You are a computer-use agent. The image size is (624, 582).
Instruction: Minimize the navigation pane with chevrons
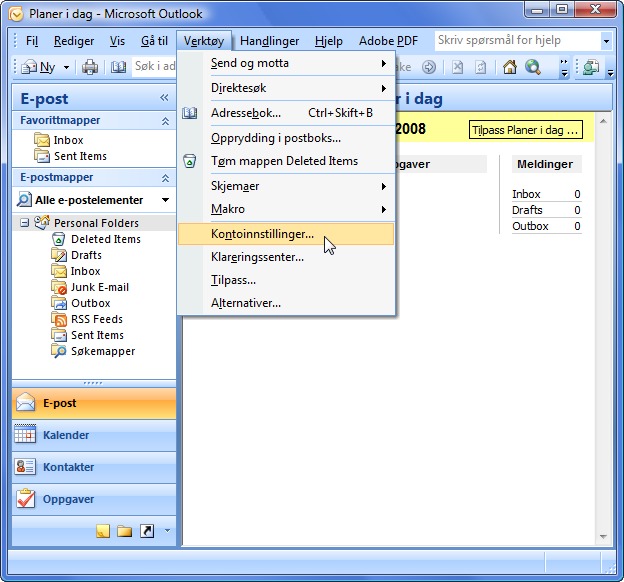(164, 97)
